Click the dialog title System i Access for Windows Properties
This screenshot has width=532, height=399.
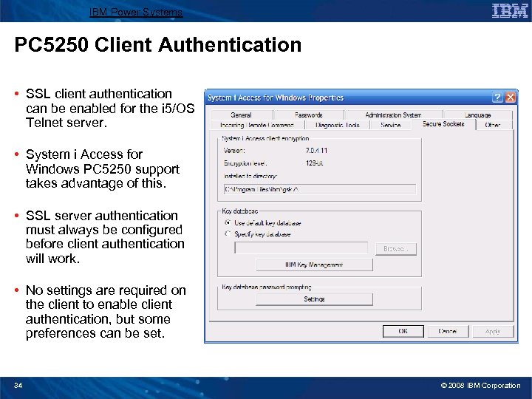point(276,98)
